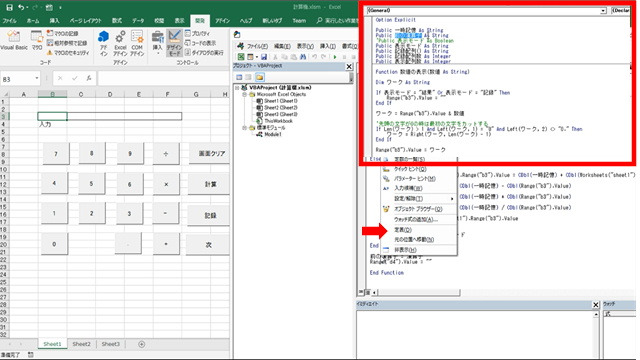Select the Sheet3 worksheet tab
Image resolution: width=640 pixels, height=360 pixels.
111,344
